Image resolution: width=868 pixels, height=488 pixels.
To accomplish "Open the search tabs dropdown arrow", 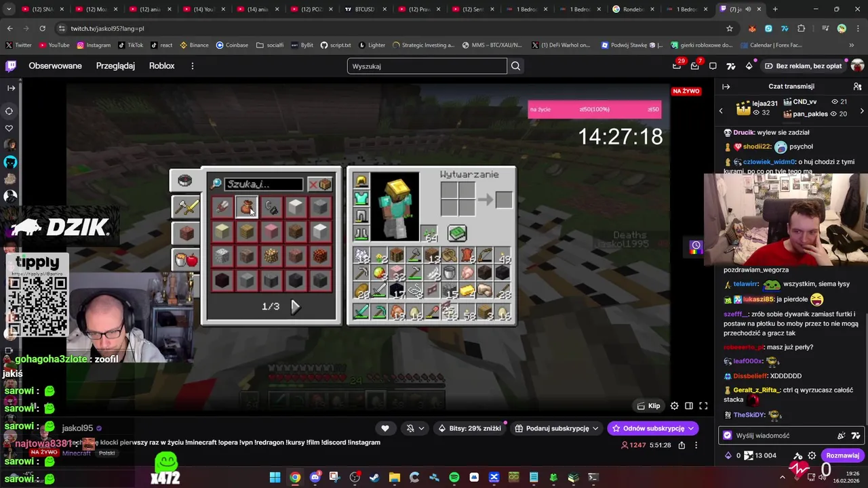I will point(9,9).
